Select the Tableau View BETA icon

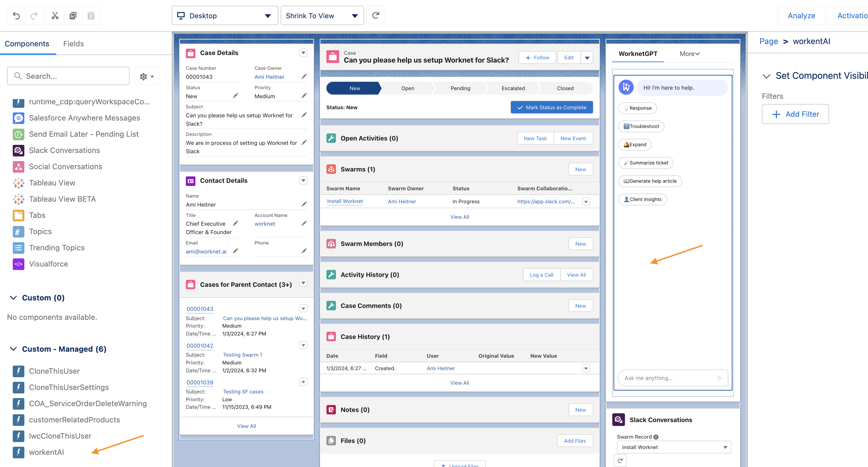click(x=18, y=199)
